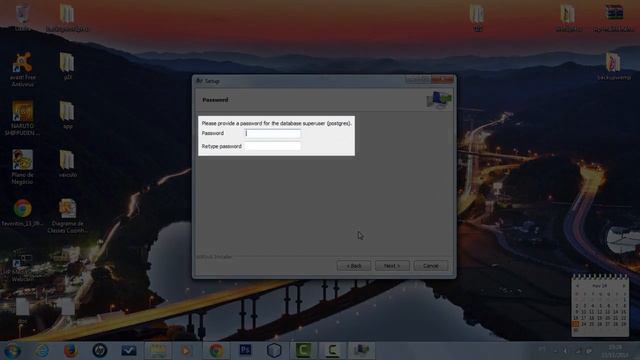640x360 pixels.
Task: Select the Diagrama de Classes file icon
Action: pyautogui.click(x=67, y=216)
